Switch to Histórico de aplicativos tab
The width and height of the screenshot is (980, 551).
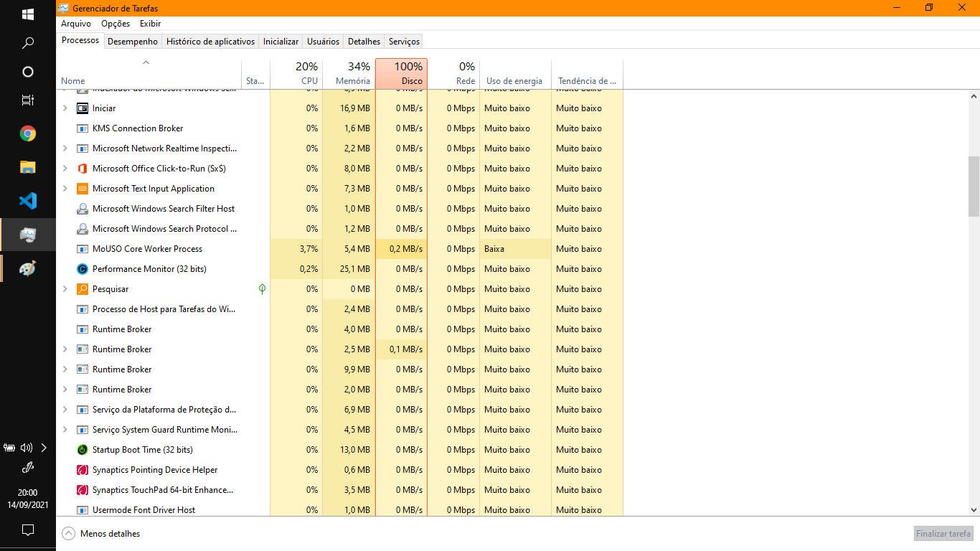210,42
